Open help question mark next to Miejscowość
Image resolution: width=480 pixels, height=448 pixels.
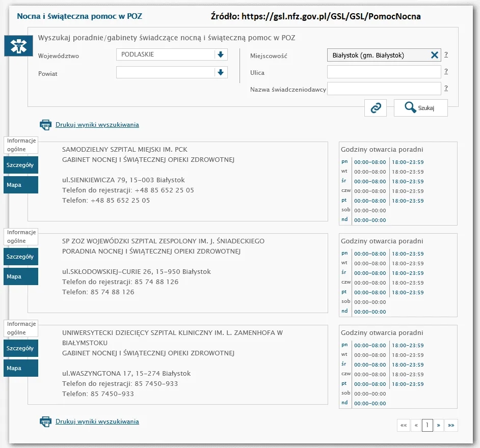[446, 55]
